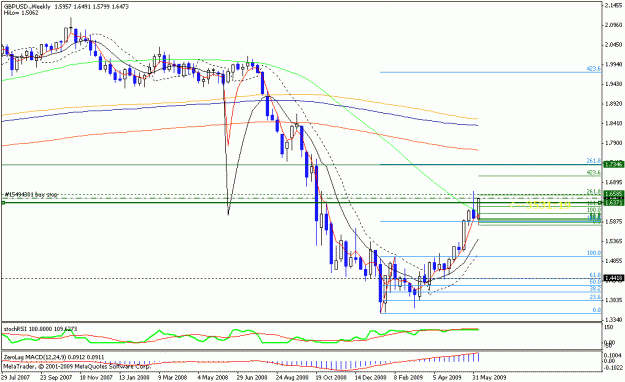Click the 24 Aug 2008 date label

(291, 377)
